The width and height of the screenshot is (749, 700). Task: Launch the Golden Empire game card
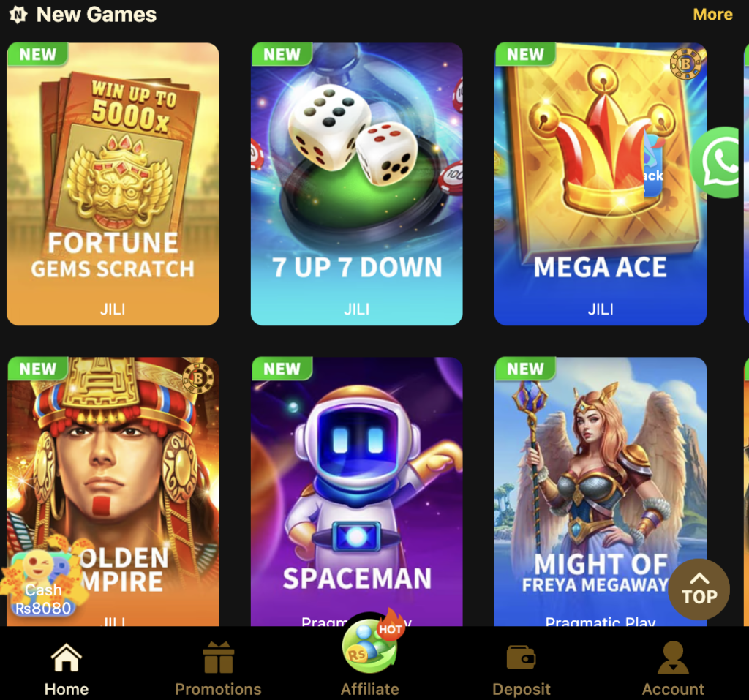[x=113, y=492]
